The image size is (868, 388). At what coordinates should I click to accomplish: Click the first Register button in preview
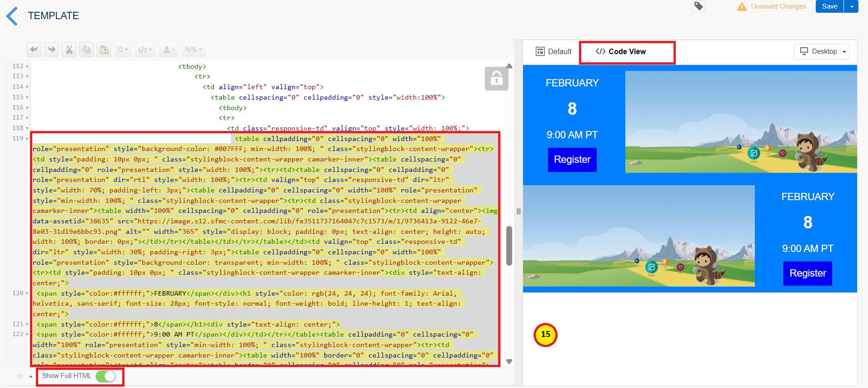572,160
